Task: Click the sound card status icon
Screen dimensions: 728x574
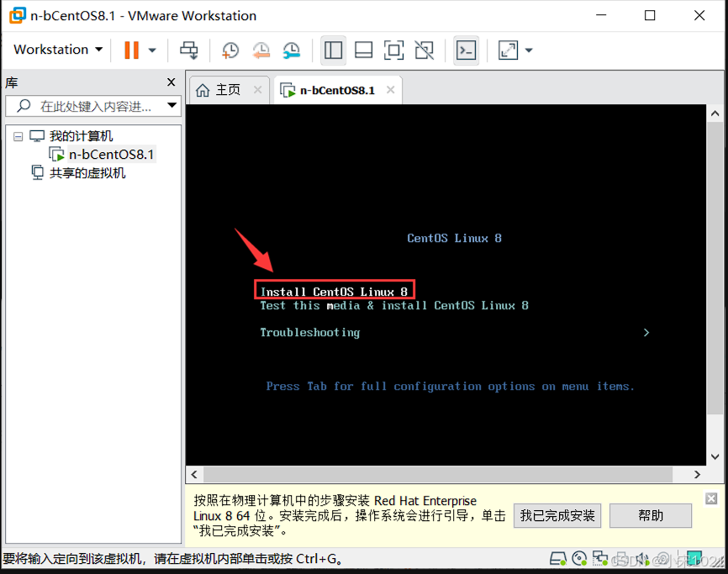Action: (642, 559)
